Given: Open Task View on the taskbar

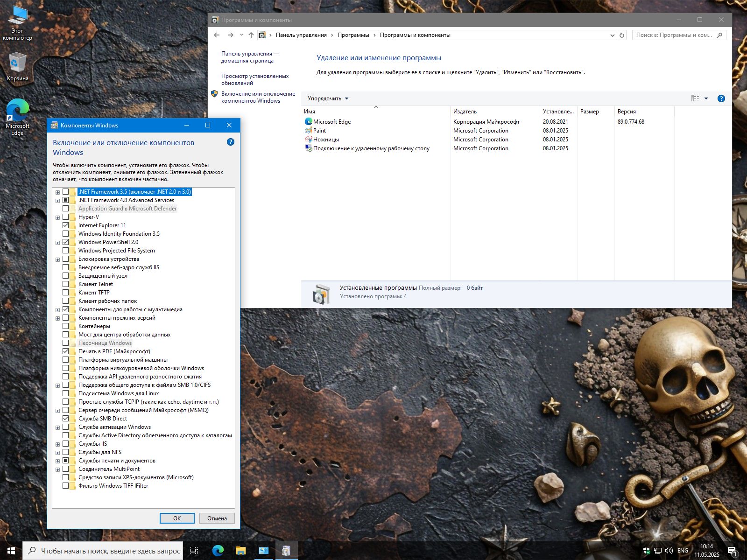Looking at the screenshot, I should 194,551.
